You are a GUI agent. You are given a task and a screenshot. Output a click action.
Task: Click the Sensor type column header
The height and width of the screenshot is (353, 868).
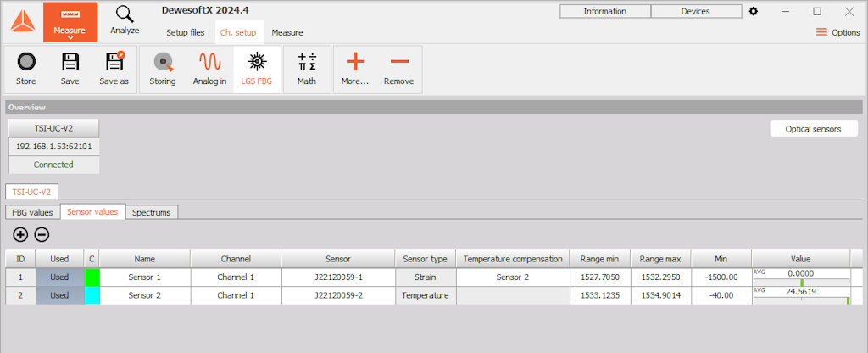coord(426,259)
